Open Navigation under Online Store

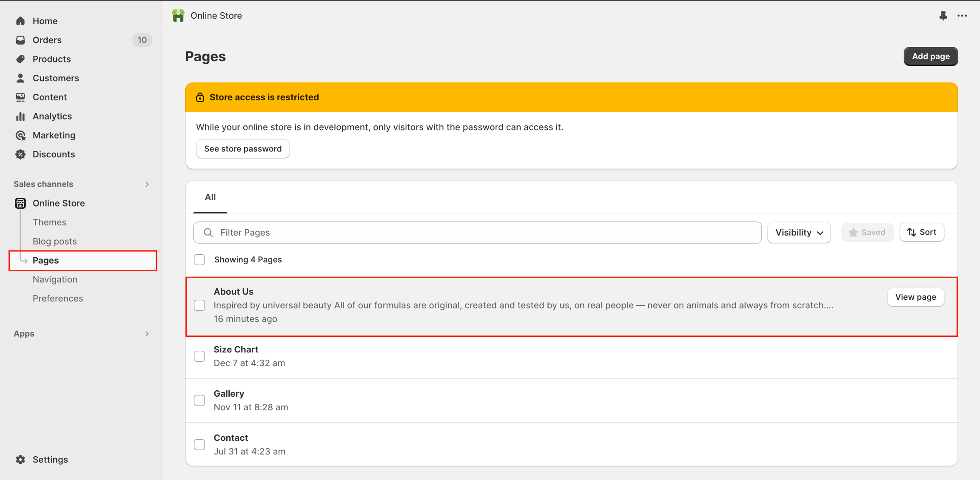click(55, 279)
